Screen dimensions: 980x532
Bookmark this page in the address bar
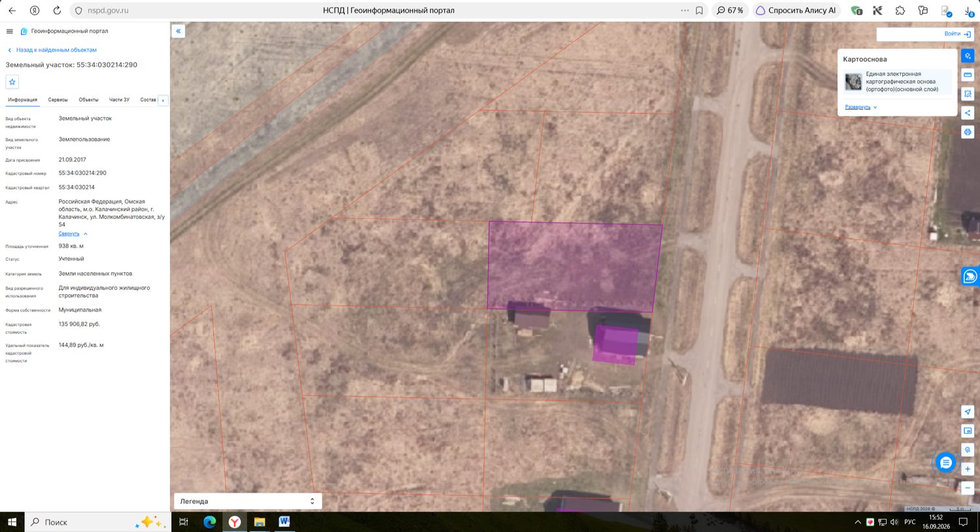click(699, 10)
